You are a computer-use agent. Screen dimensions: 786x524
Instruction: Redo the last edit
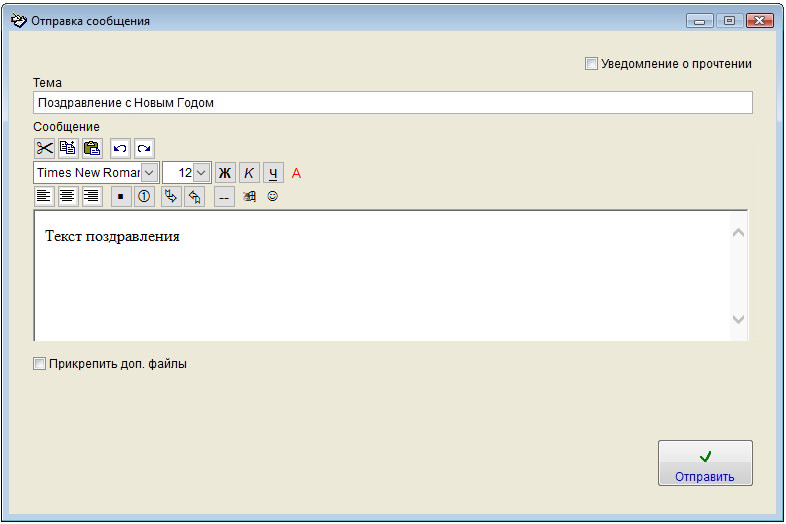(144, 148)
